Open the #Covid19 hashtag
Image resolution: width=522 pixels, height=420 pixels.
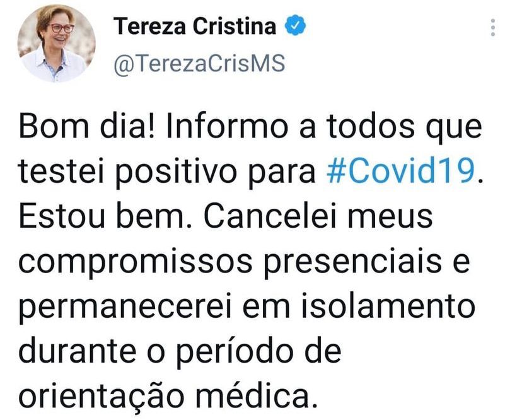tap(401, 171)
